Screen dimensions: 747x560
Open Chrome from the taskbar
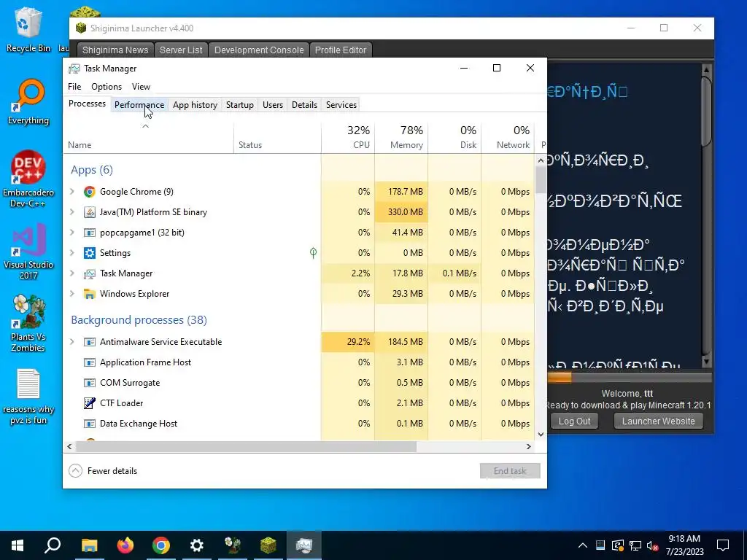(161, 545)
